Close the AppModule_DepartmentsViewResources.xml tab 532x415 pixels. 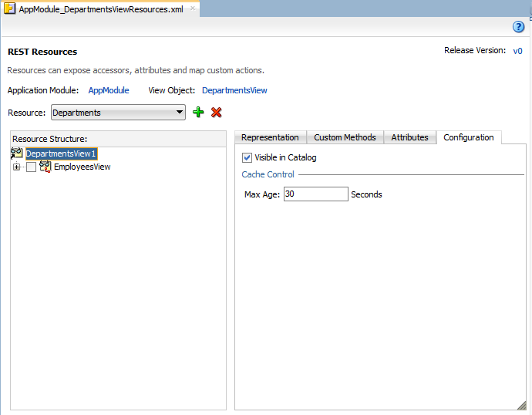(x=193, y=8)
